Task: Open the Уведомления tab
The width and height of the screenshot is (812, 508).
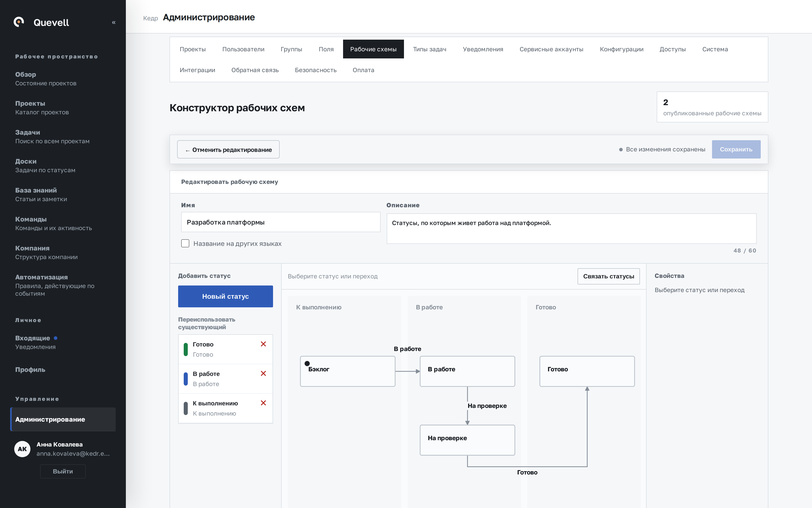Action: pyautogui.click(x=483, y=49)
